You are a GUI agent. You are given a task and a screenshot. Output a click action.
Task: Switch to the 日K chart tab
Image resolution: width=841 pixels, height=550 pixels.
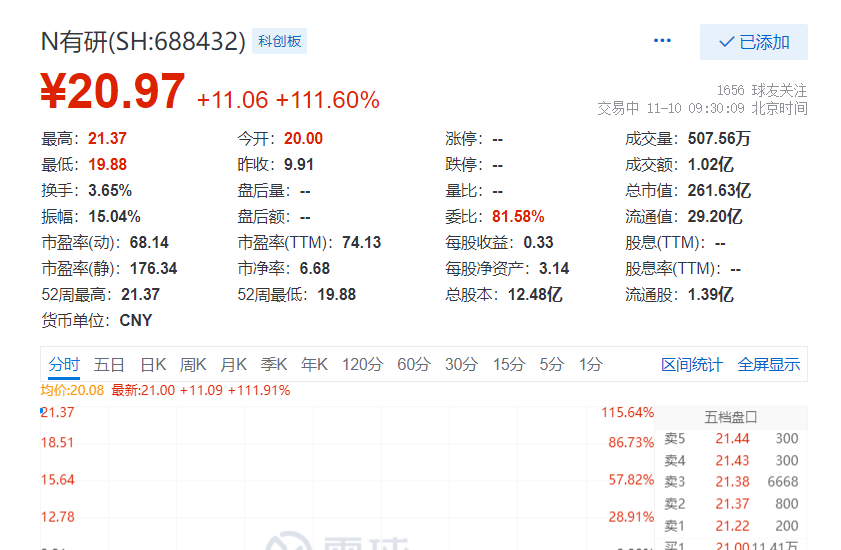[x=153, y=365]
